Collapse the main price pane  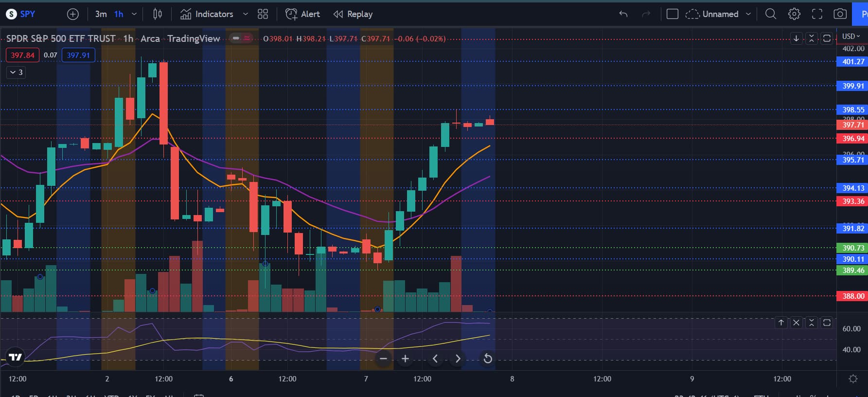pos(811,38)
